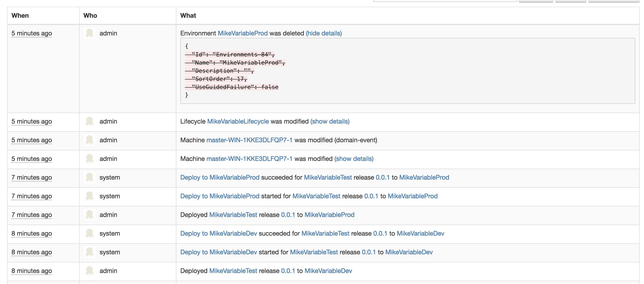
Task: Click 7 minutes ago timestamp of Prod succeeded
Action: pos(32,177)
